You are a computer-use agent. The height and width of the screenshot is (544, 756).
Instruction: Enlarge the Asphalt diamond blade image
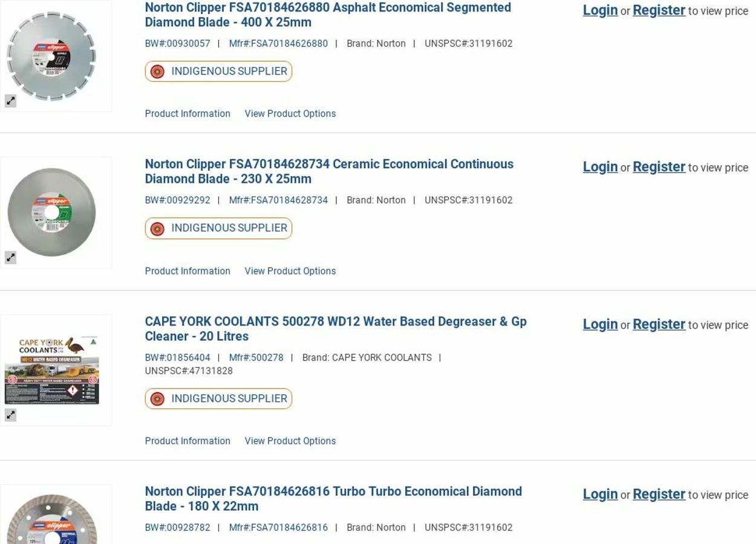[x=11, y=101]
